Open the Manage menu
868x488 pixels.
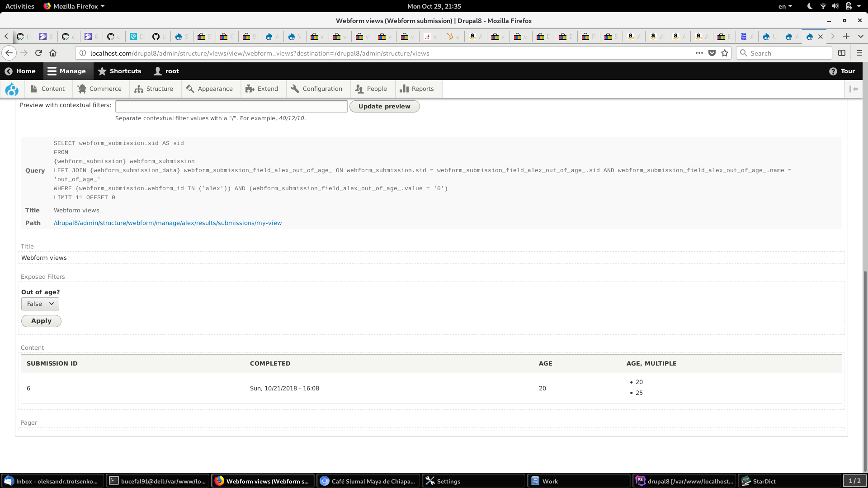coord(67,71)
